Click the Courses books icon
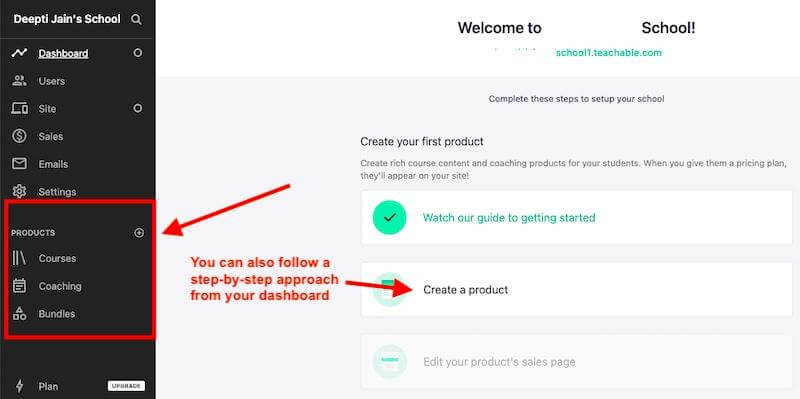This screenshot has height=399, width=800. pyautogui.click(x=19, y=258)
